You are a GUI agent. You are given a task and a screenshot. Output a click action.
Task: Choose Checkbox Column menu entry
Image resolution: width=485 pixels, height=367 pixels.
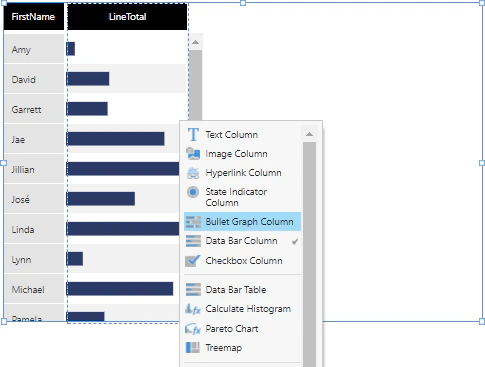[x=242, y=261]
